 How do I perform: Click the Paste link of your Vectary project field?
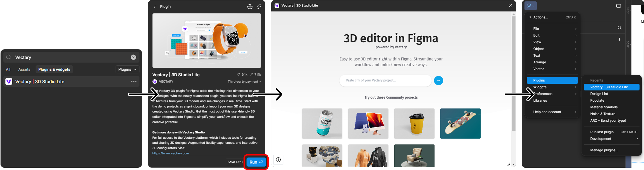[385, 80]
